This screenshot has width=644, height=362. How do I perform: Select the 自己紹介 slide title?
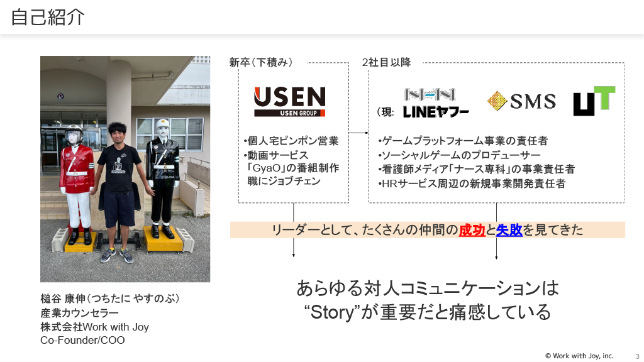tap(48, 17)
